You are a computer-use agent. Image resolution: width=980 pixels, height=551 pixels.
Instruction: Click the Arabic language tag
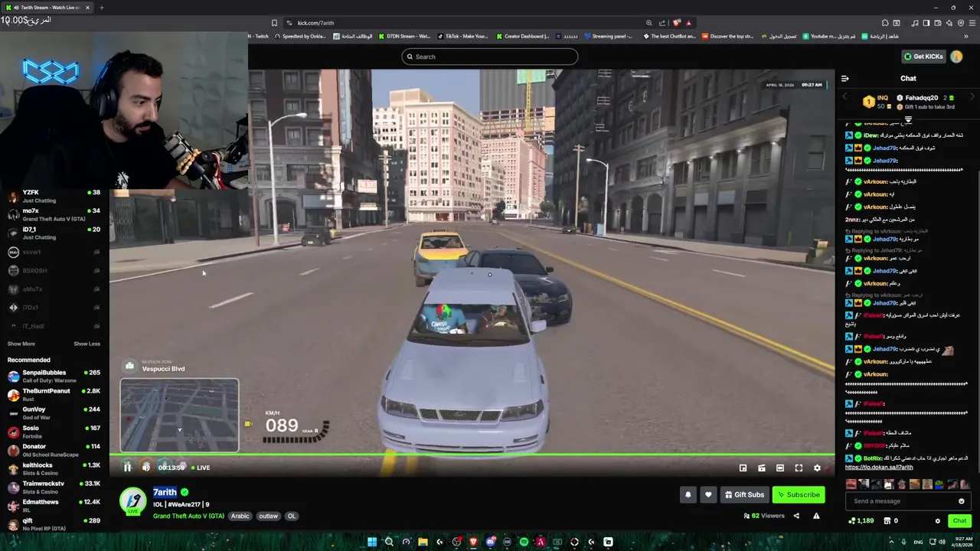(240, 516)
